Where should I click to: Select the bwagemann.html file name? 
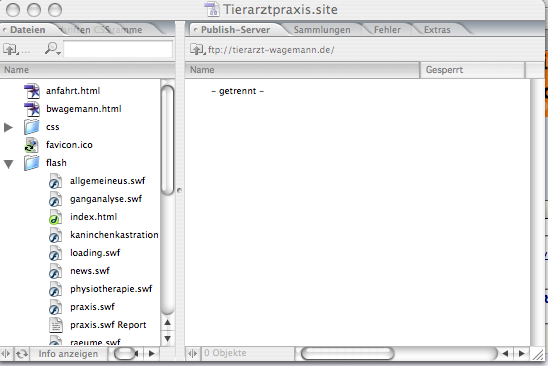84,109
